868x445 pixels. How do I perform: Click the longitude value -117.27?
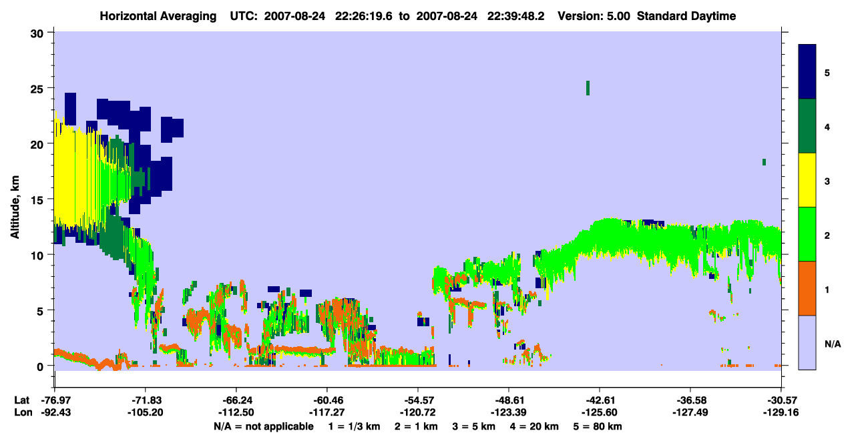coord(327,412)
